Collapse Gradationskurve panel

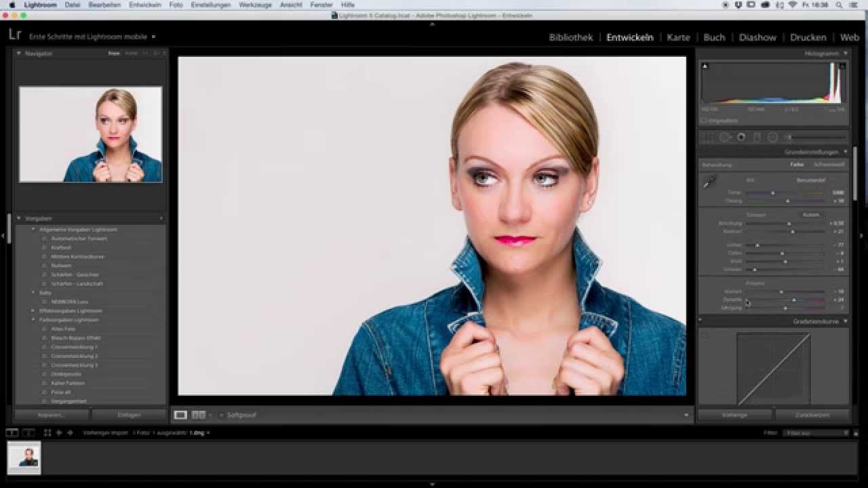pos(846,321)
